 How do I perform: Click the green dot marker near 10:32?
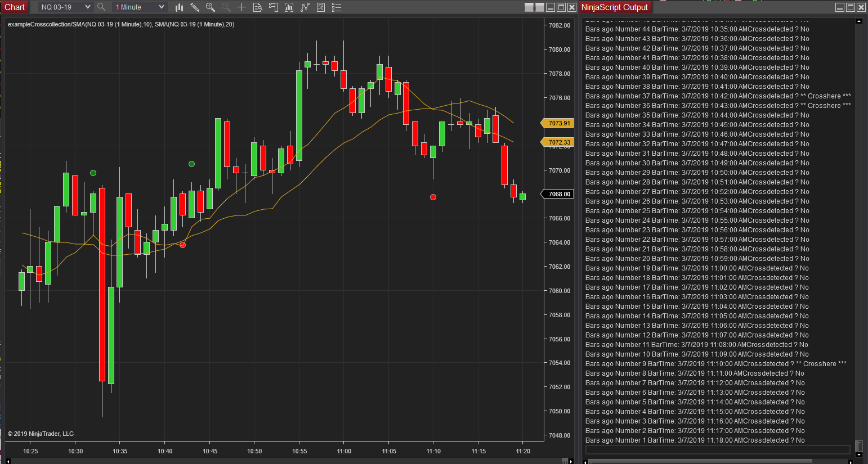[x=93, y=173]
